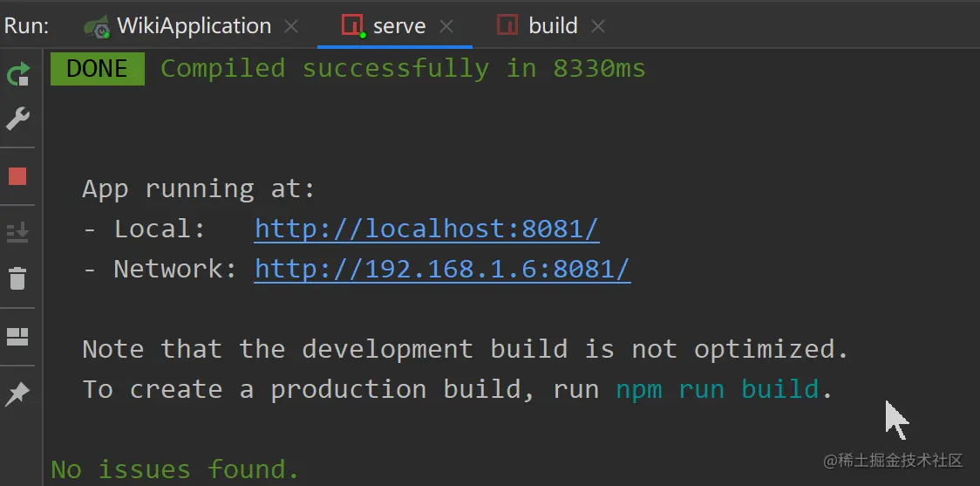Click the green DONE badge
980x486 pixels.
[x=97, y=69]
